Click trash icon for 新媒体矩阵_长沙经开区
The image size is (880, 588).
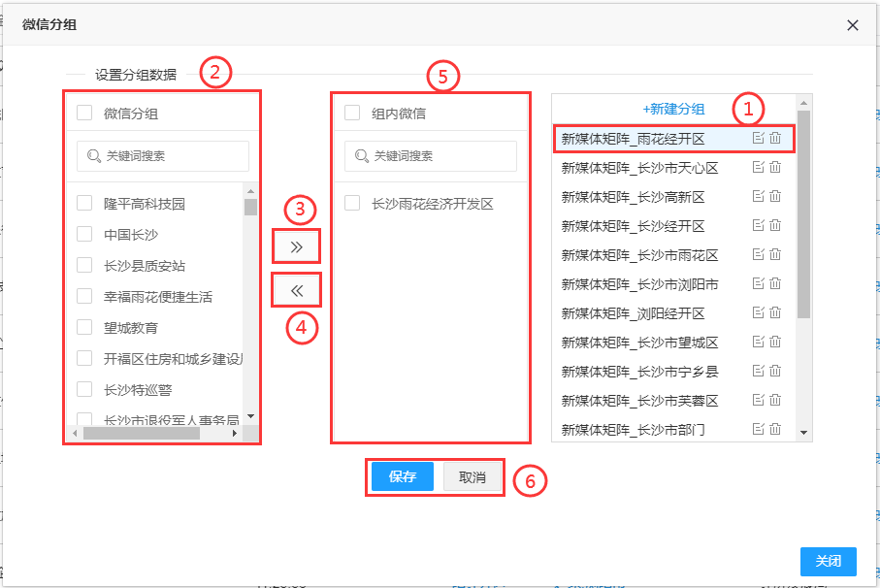pos(775,225)
